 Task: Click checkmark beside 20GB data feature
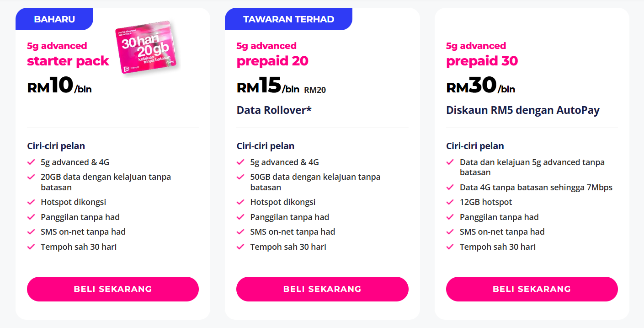(x=31, y=177)
